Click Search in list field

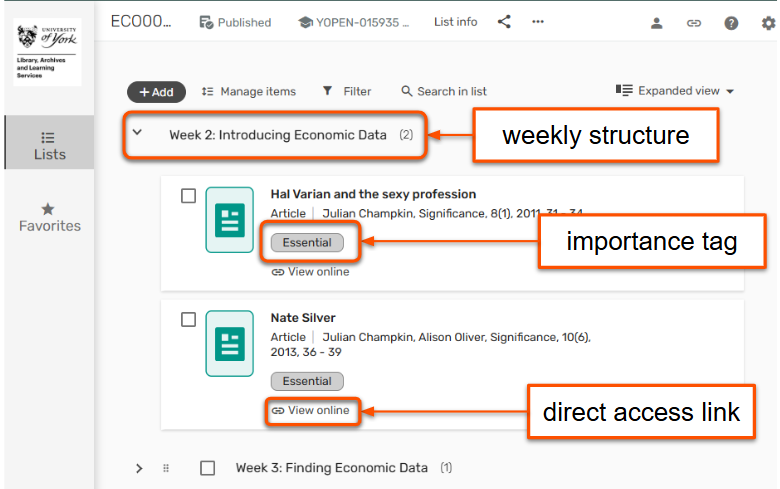(x=444, y=92)
